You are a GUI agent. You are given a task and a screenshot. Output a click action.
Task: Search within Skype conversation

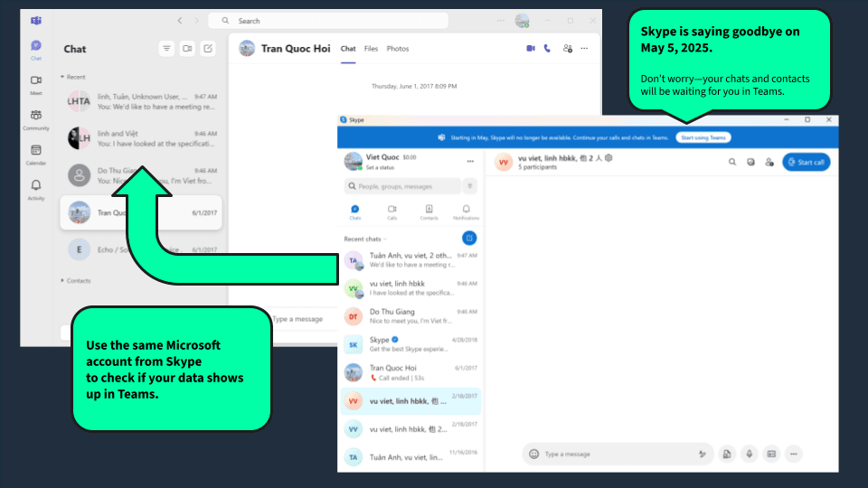732,162
